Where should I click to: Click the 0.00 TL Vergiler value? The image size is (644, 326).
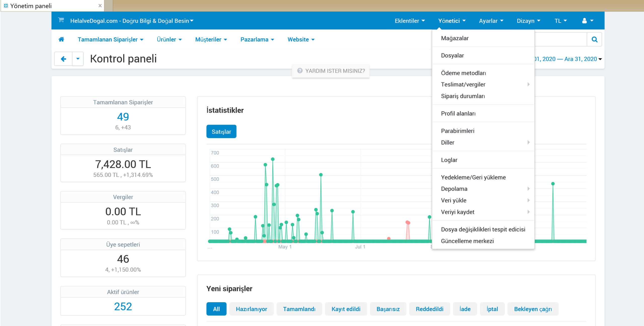(123, 212)
